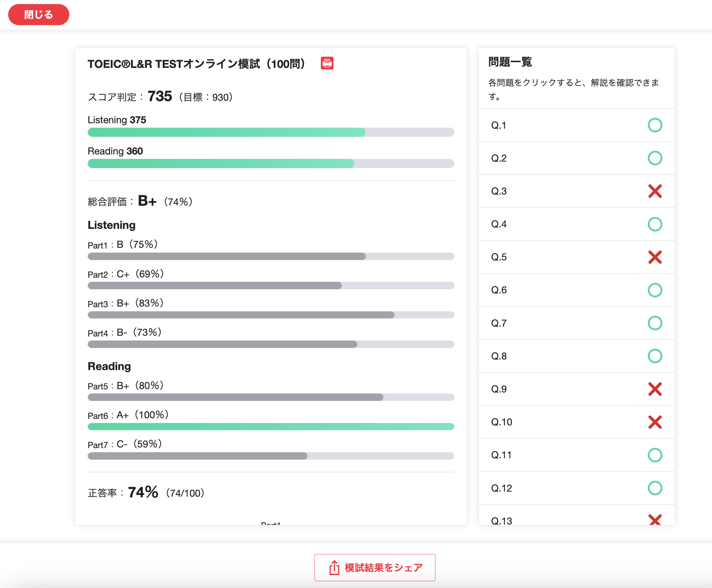The image size is (712, 588).
Task: Open explanation for Q.7 label
Action: coord(498,323)
